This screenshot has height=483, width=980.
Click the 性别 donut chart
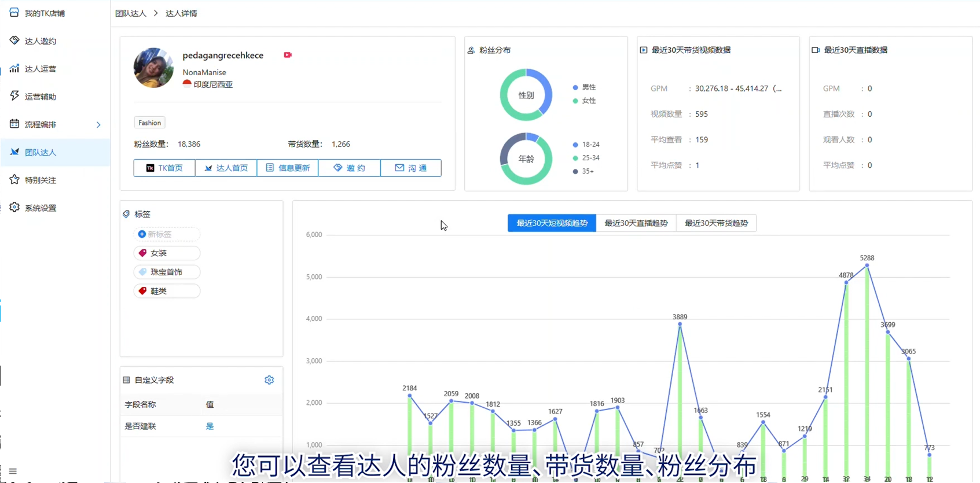pyautogui.click(x=526, y=95)
